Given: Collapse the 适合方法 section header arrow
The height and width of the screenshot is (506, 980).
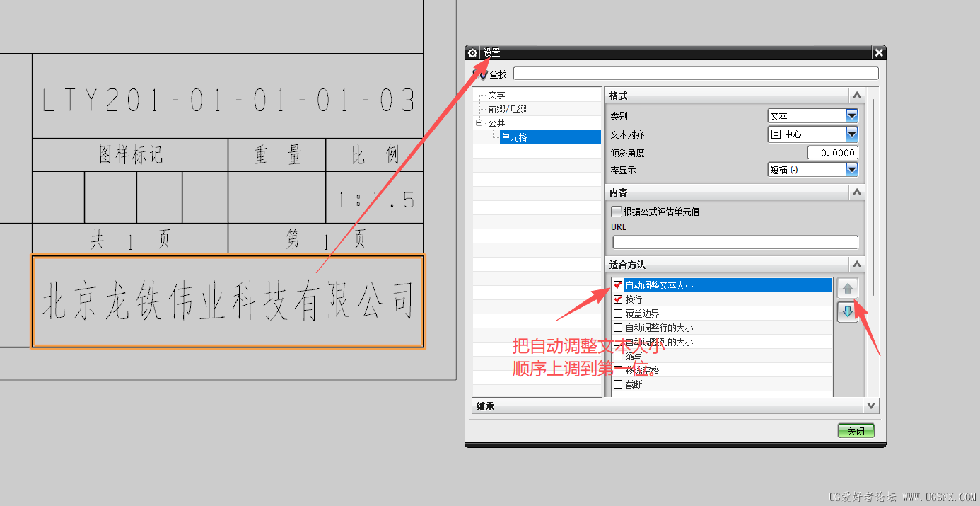Looking at the screenshot, I should tap(856, 263).
